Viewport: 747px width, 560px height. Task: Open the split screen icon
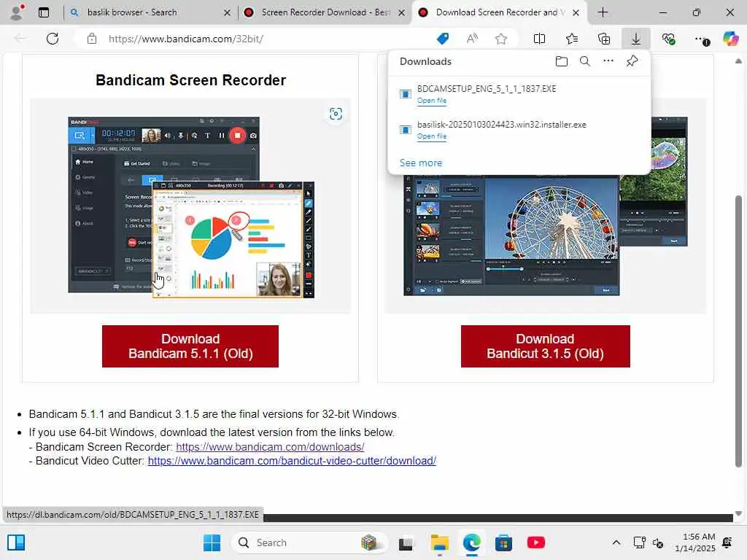539,39
